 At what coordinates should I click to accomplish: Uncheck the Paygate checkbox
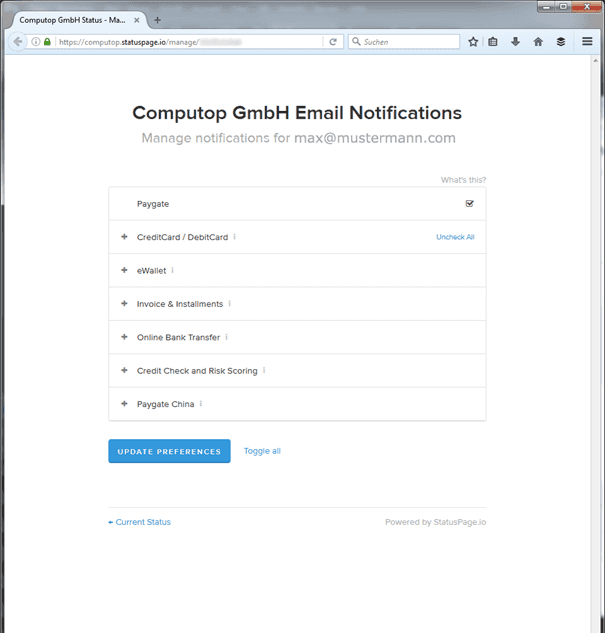(470, 204)
